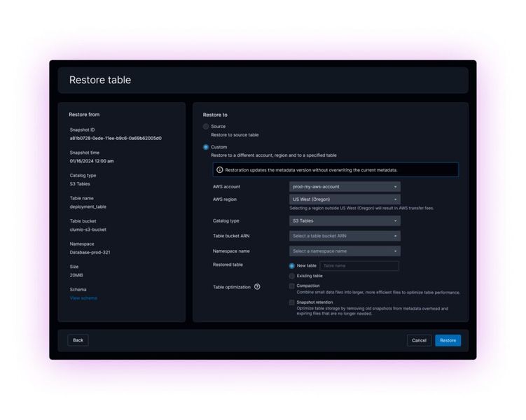The height and width of the screenshot is (420, 526).
Task: Open the AWS region dropdown
Action: point(345,199)
